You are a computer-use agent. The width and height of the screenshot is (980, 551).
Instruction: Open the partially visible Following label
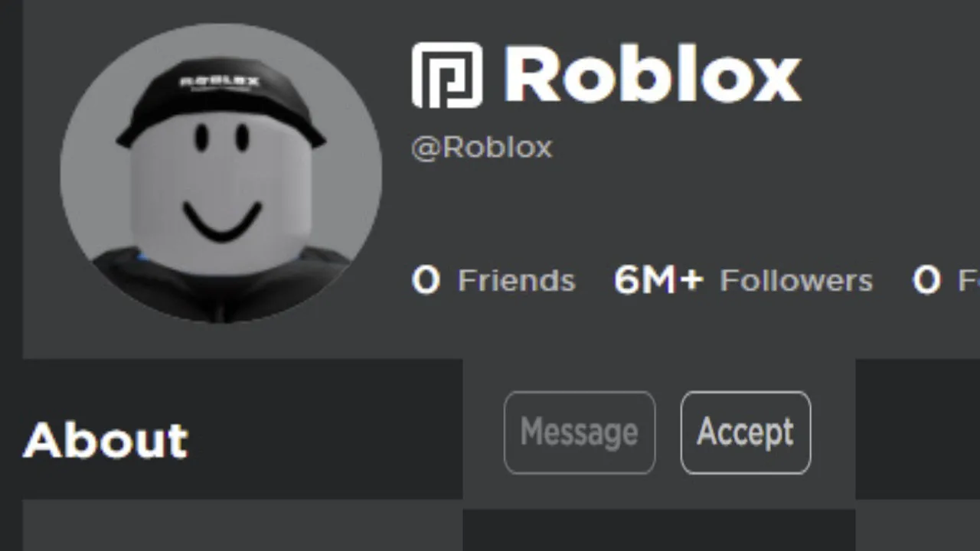(969, 281)
